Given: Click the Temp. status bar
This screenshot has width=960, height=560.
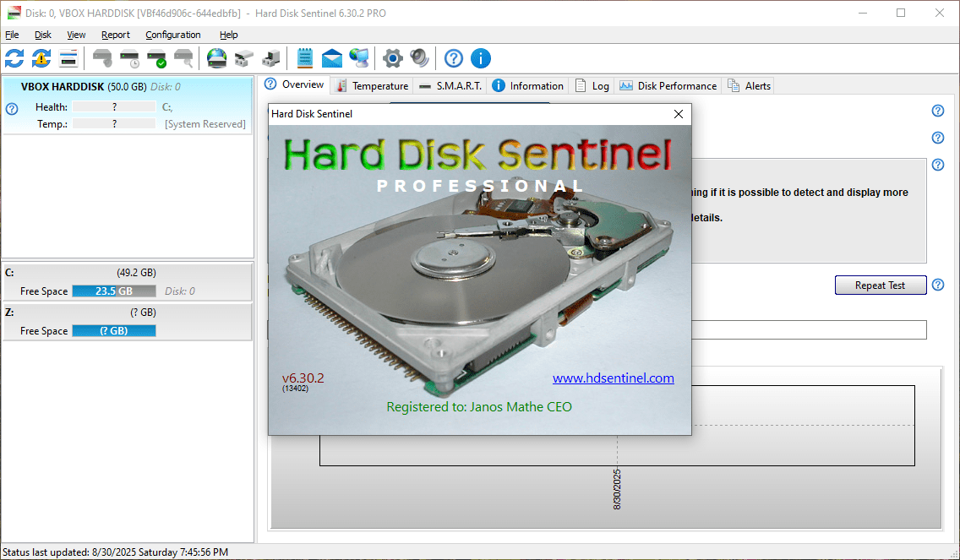Looking at the screenshot, I should pyautogui.click(x=114, y=123).
